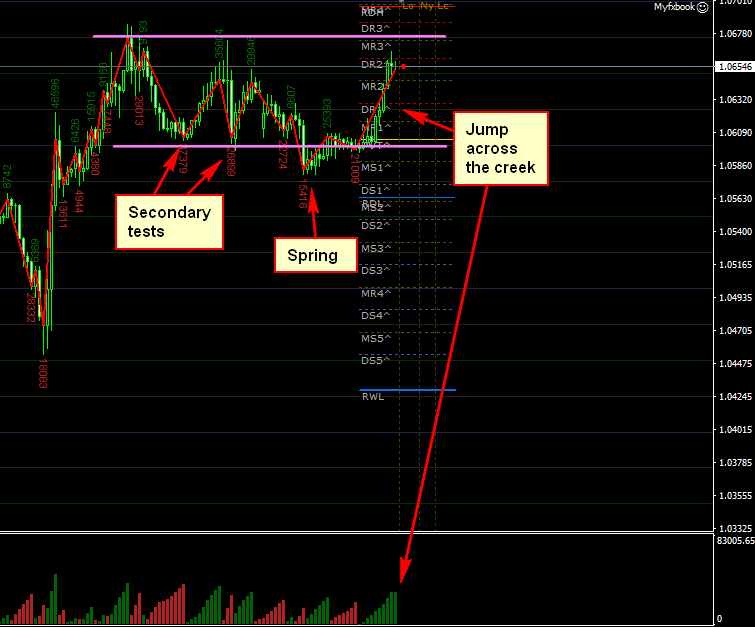Click the red swing volume label 29013
Screen dimensions: 755x627
coord(139,111)
